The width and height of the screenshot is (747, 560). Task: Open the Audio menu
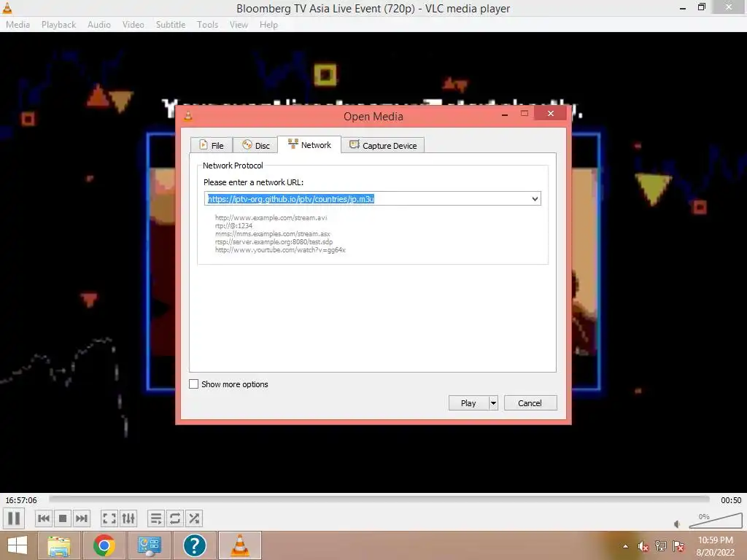[99, 24]
